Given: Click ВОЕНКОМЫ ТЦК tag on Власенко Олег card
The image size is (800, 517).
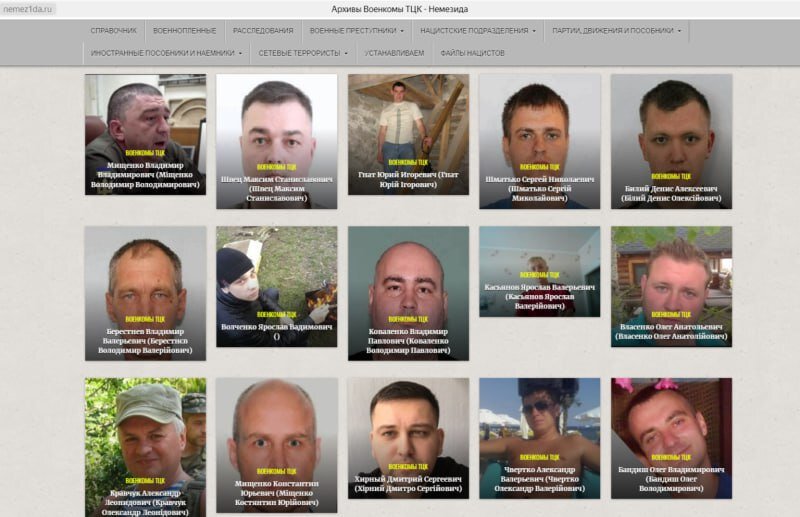Looking at the screenshot, I should tap(671, 314).
